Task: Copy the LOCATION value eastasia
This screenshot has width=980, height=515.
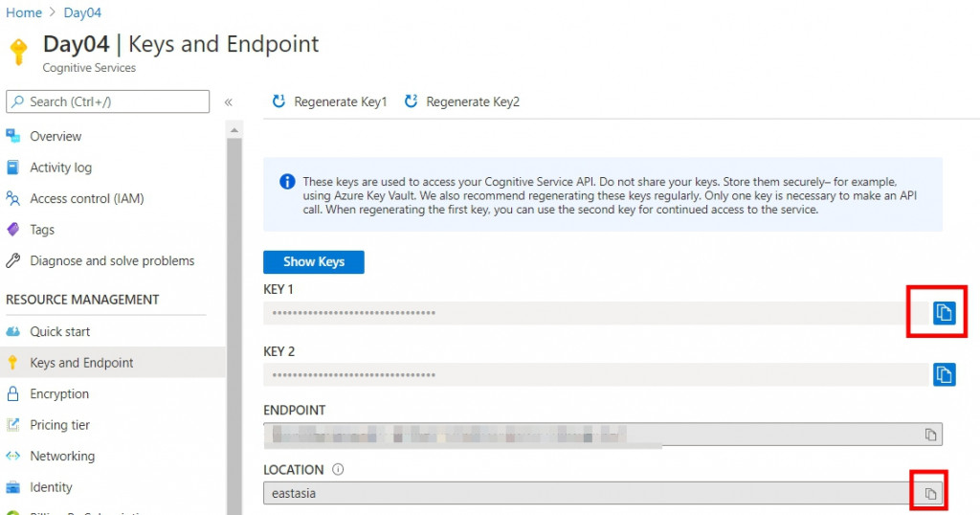Action: [x=930, y=494]
